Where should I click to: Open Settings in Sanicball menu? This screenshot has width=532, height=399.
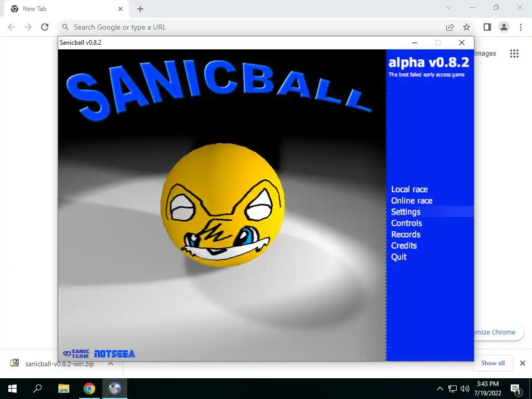point(405,212)
